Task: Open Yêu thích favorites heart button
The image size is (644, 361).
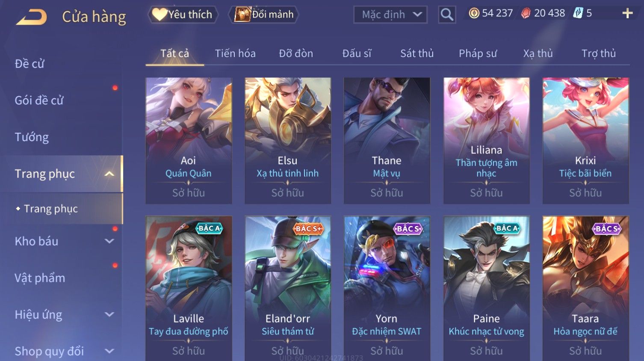Action: coord(183,15)
